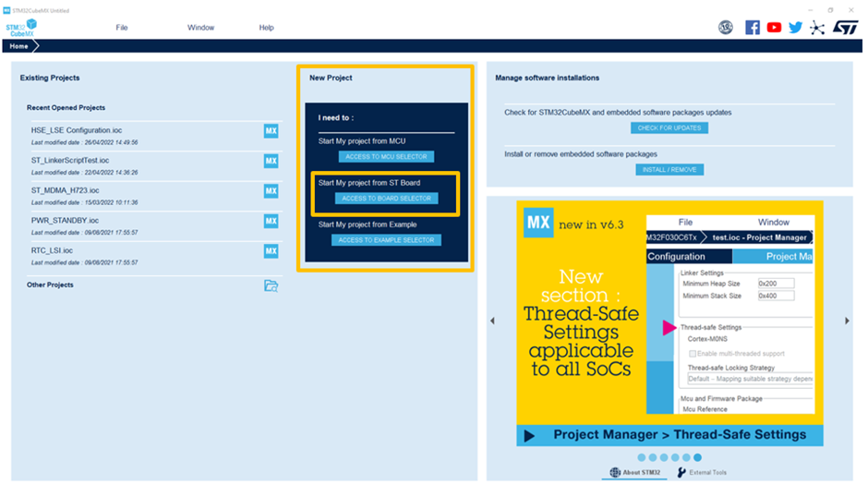The image size is (868, 485).
Task: Click the Access to MCU Selector button
Action: tap(386, 157)
